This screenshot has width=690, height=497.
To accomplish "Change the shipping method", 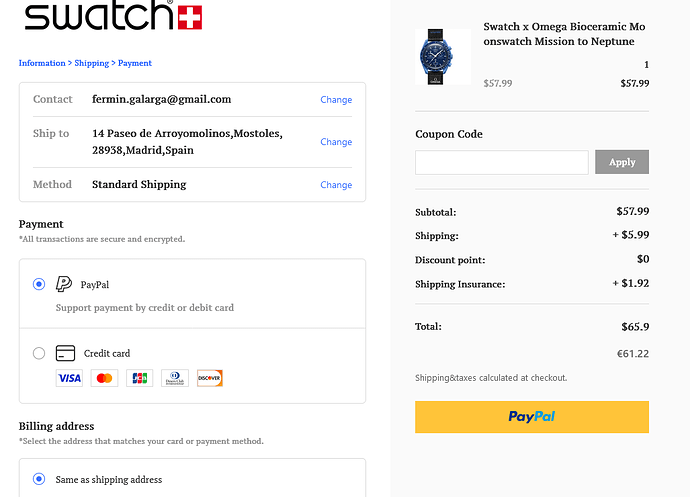I will click(x=336, y=185).
